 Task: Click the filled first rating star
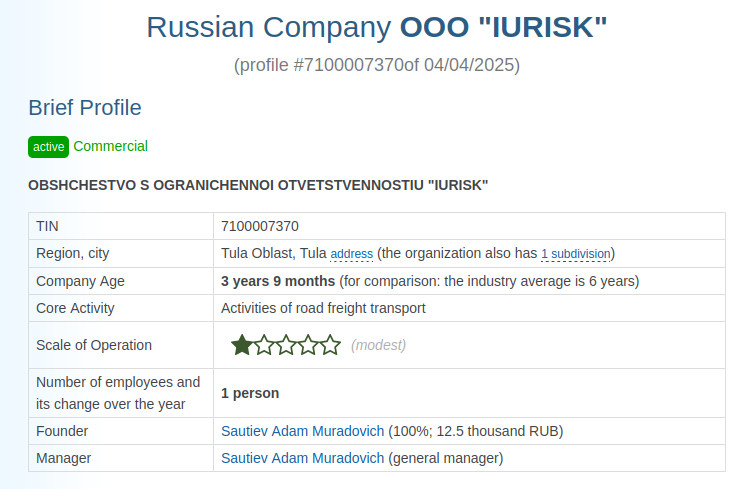click(x=242, y=345)
